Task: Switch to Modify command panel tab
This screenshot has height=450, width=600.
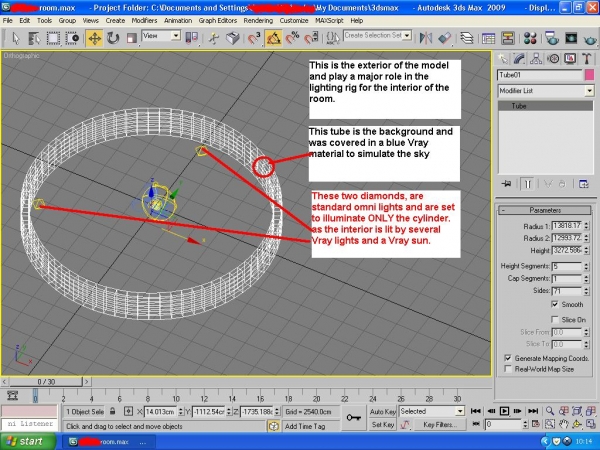Action: coord(519,59)
